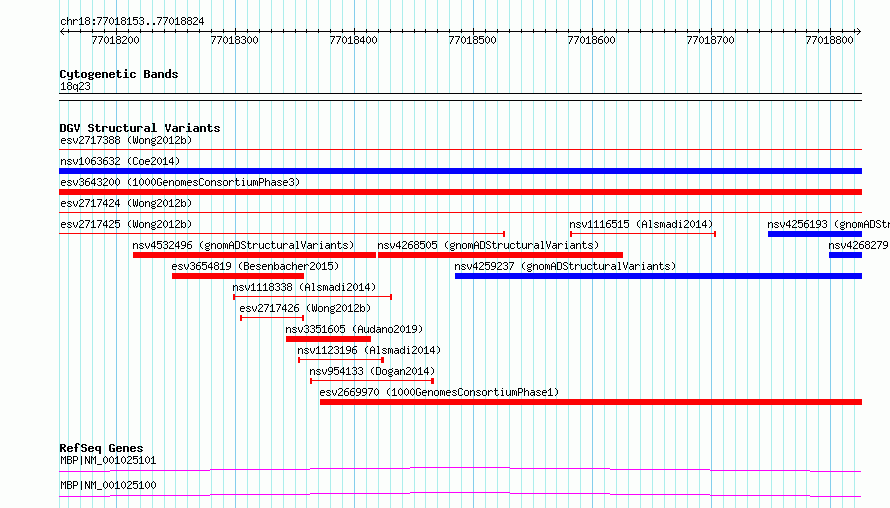This screenshot has height=508, width=890.
Task: Open the Cytogenetic Bands track title
Action: [119, 74]
